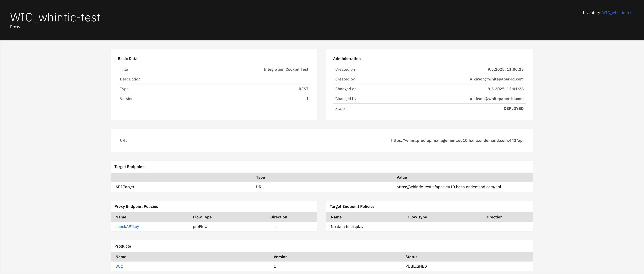Image resolution: width=644 pixels, height=274 pixels.
Task: Click the Description label in Basic Data
Action: pyautogui.click(x=130, y=79)
